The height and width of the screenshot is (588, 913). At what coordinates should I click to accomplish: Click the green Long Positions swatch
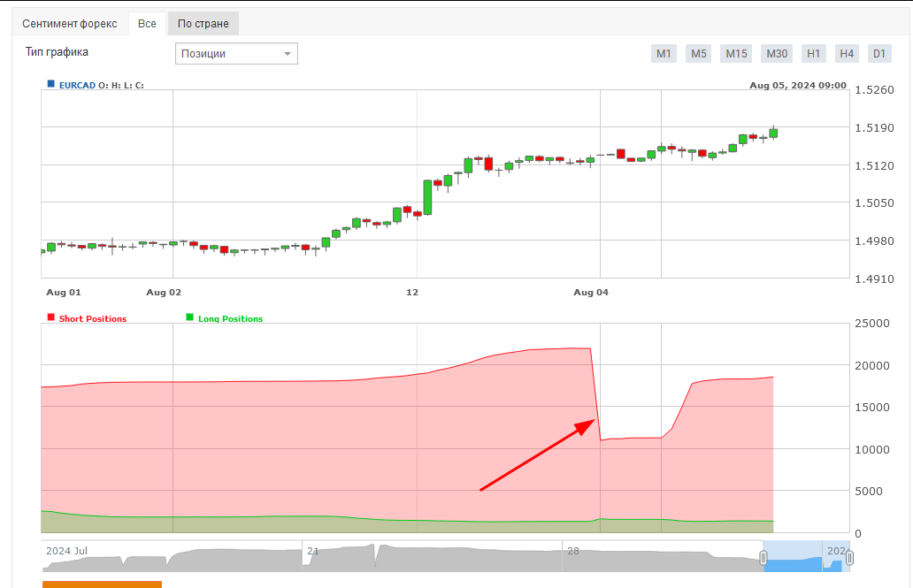click(189, 317)
